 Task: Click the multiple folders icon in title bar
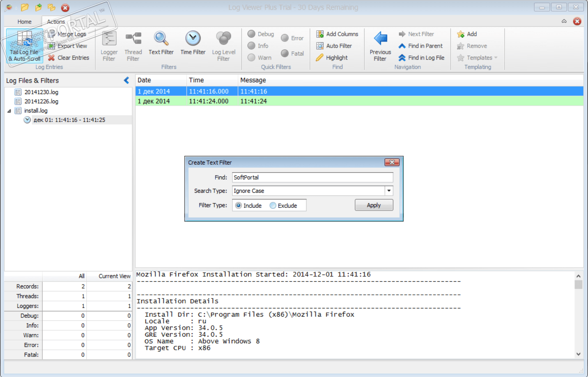click(52, 7)
